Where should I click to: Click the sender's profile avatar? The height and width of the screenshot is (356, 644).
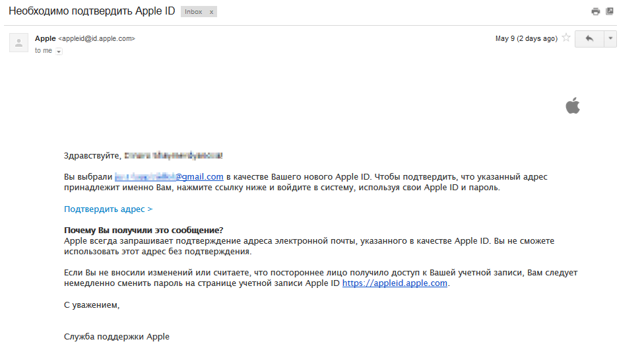(x=18, y=42)
